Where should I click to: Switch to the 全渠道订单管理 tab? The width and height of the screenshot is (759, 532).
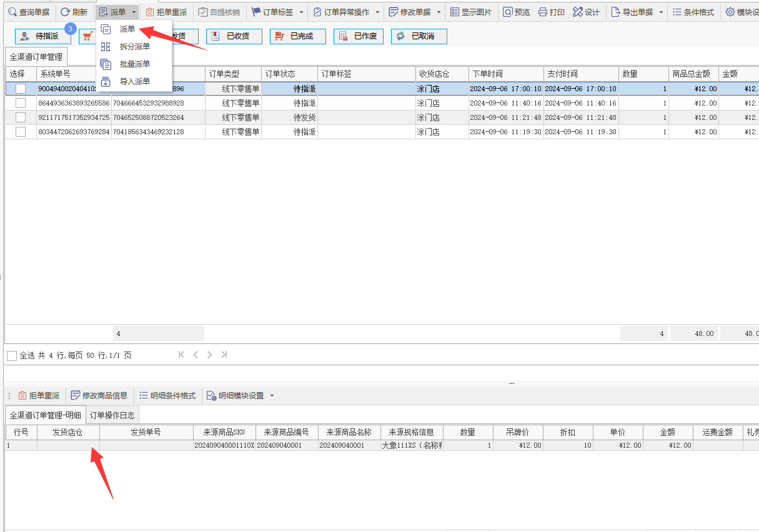pos(36,57)
